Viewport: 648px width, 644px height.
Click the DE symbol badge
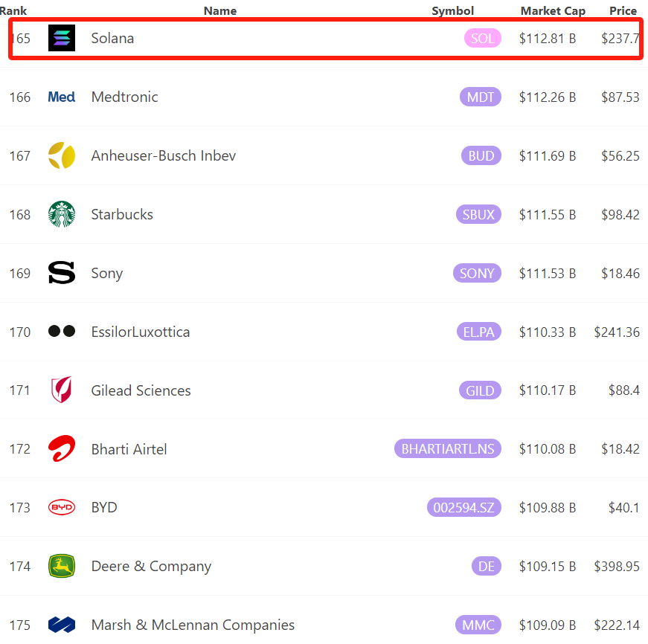coord(487,566)
